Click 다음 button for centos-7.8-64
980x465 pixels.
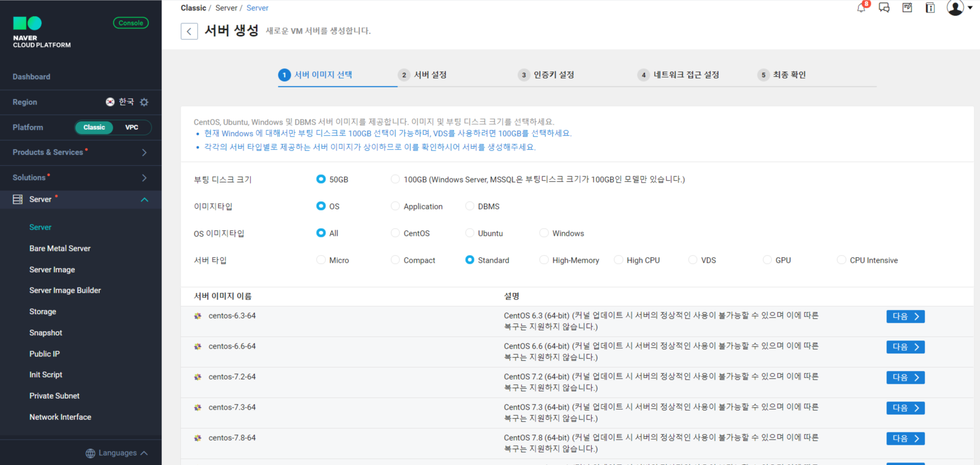905,439
